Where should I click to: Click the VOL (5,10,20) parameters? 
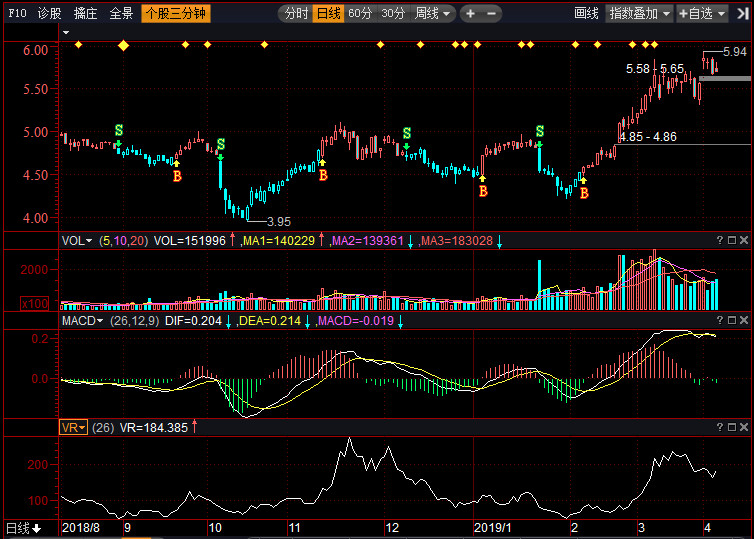(124, 241)
